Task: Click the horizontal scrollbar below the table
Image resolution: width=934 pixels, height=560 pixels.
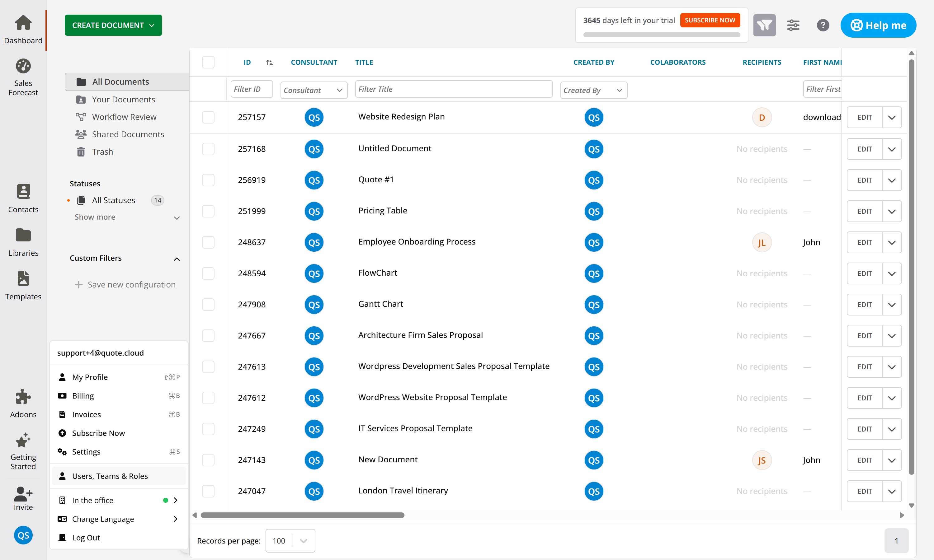Action: pos(302,515)
